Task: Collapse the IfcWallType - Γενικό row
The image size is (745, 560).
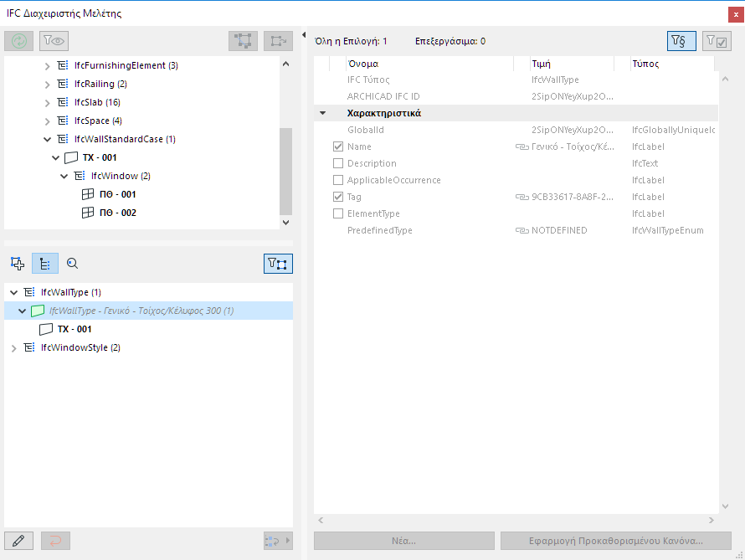Action: click(x=23, y=311)
